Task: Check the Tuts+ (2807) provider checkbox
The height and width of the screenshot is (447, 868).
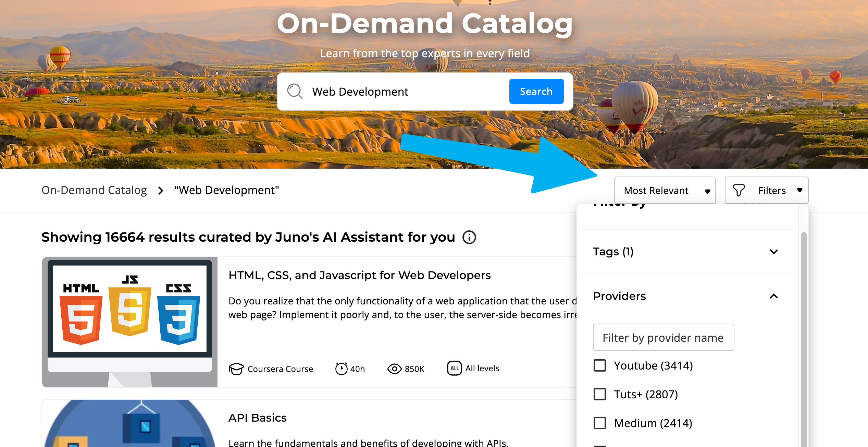Action: point(599,394)
